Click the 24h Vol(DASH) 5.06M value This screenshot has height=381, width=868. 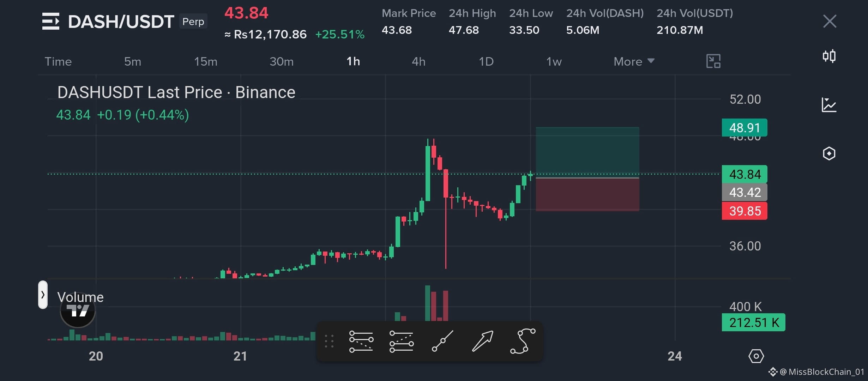coord(583,30)
